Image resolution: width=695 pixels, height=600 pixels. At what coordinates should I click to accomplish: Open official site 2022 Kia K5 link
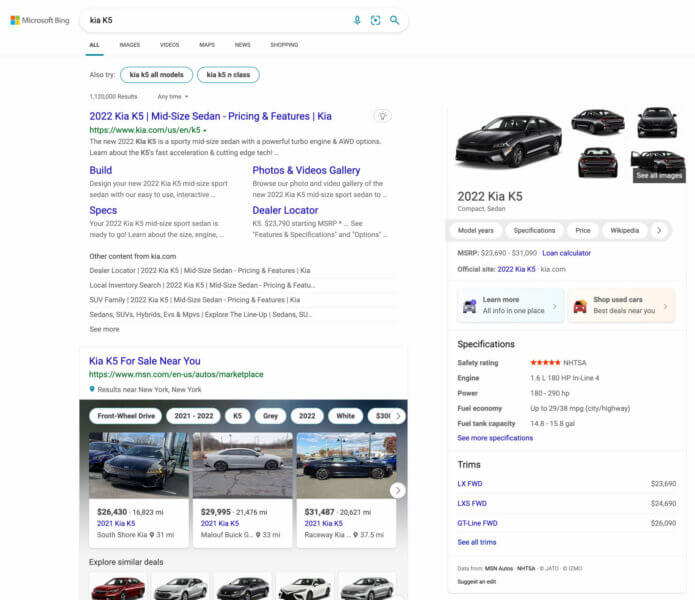tap(516, 269)
